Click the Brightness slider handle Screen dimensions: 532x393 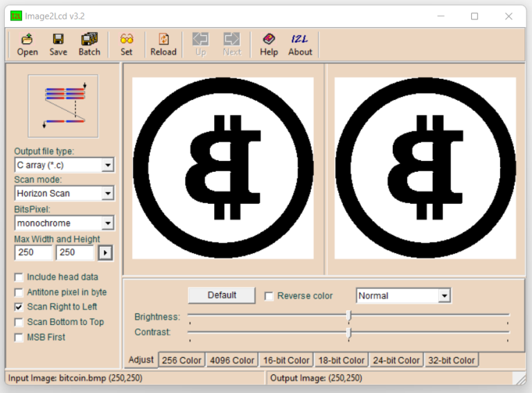click(x=348, y=316)
